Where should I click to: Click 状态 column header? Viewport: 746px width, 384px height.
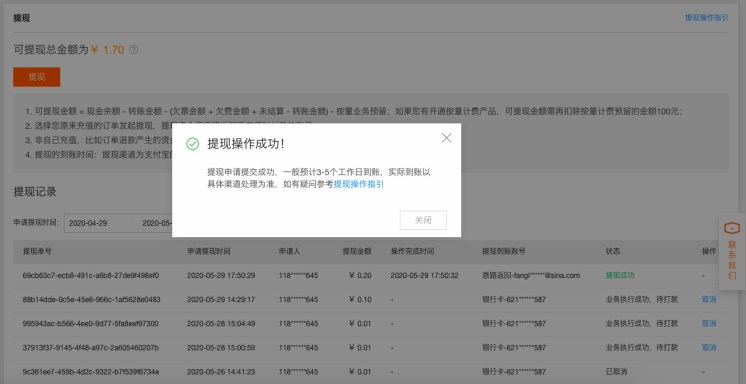[613, 251]
